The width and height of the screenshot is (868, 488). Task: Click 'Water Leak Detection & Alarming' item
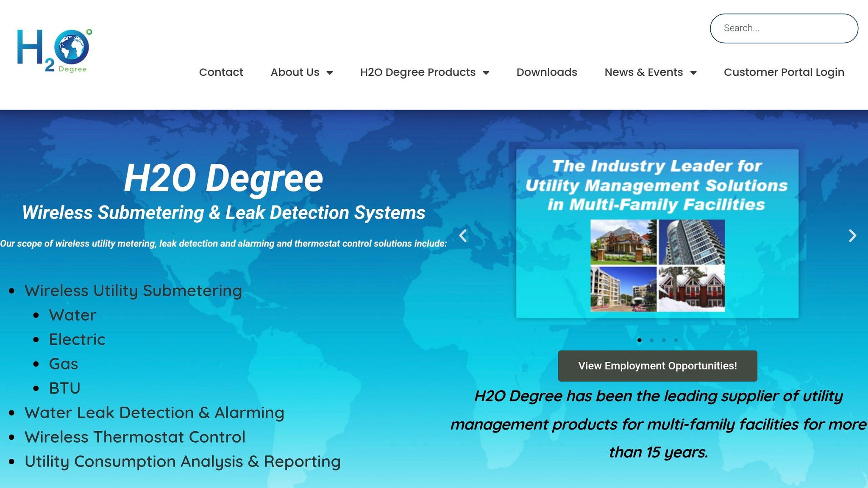pos(154,413)
